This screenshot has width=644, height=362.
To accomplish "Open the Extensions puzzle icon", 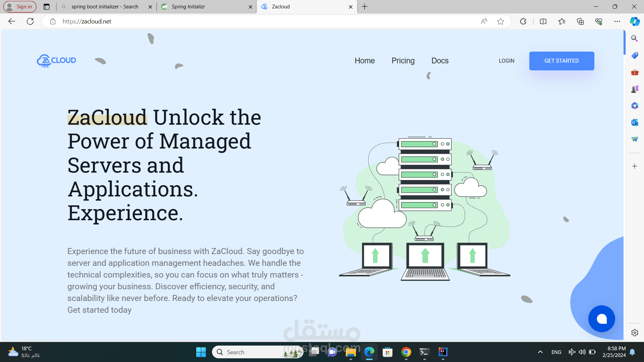I will point(523,21).
